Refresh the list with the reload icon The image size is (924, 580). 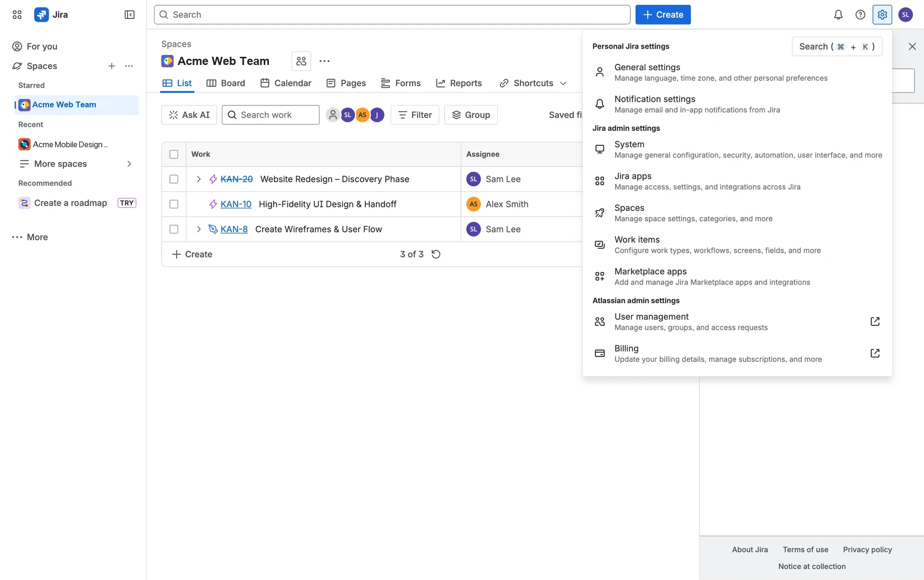pyautogui.click(x=436, y=254)
